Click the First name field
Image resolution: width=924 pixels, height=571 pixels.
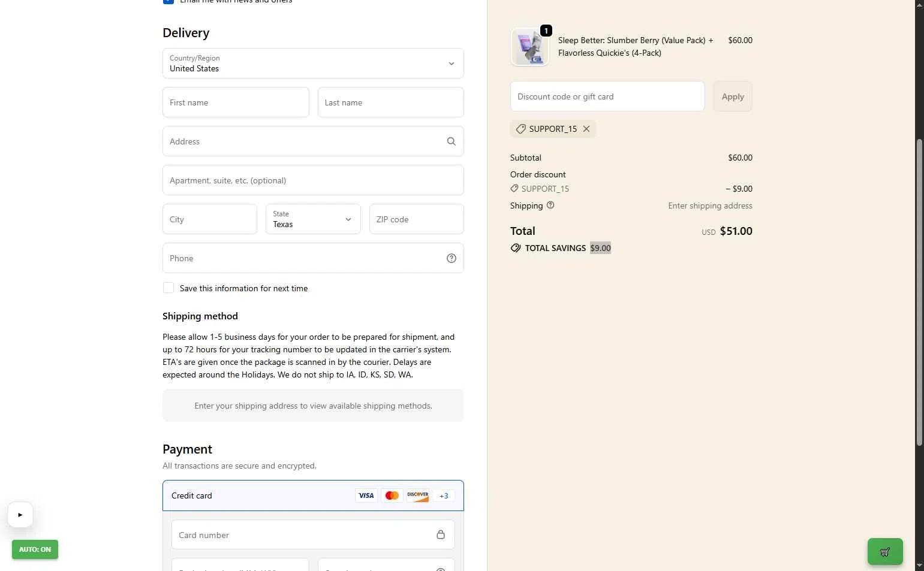pos(236,102)
